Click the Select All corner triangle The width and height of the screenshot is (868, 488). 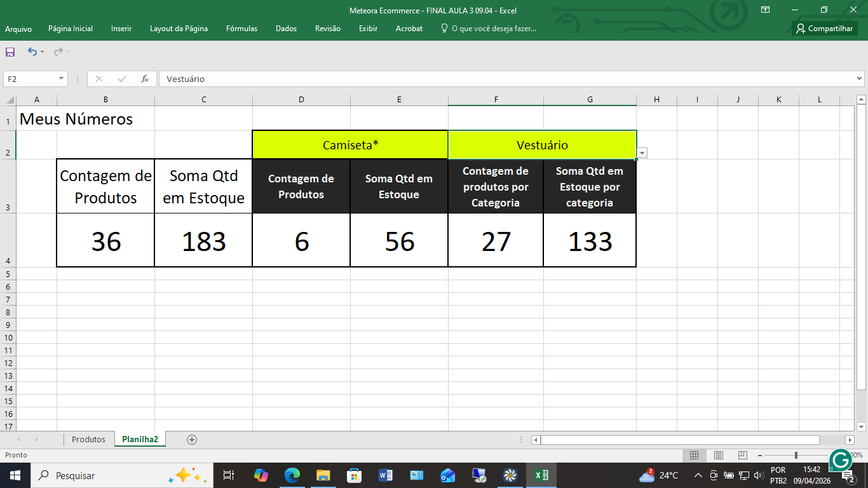[10, 100]
